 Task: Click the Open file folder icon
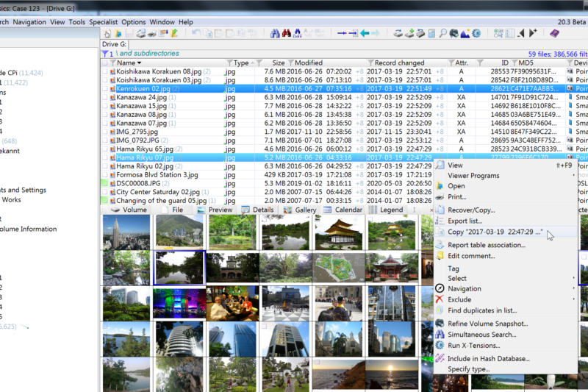(118, 33)
